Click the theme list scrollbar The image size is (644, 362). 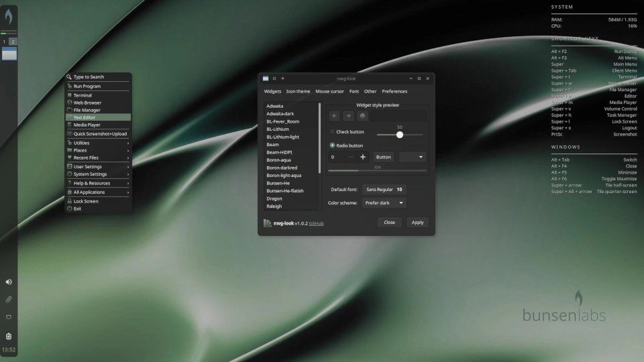(x=319, y=138)
